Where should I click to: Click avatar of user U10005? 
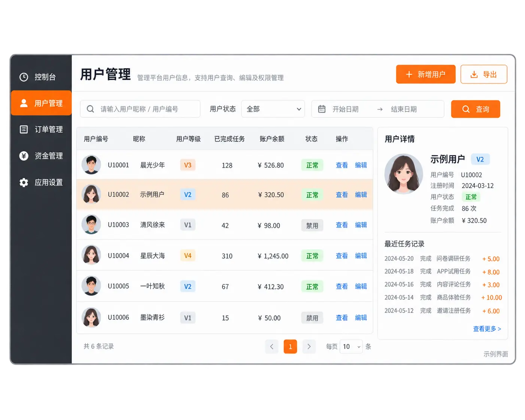coord(91,286)
